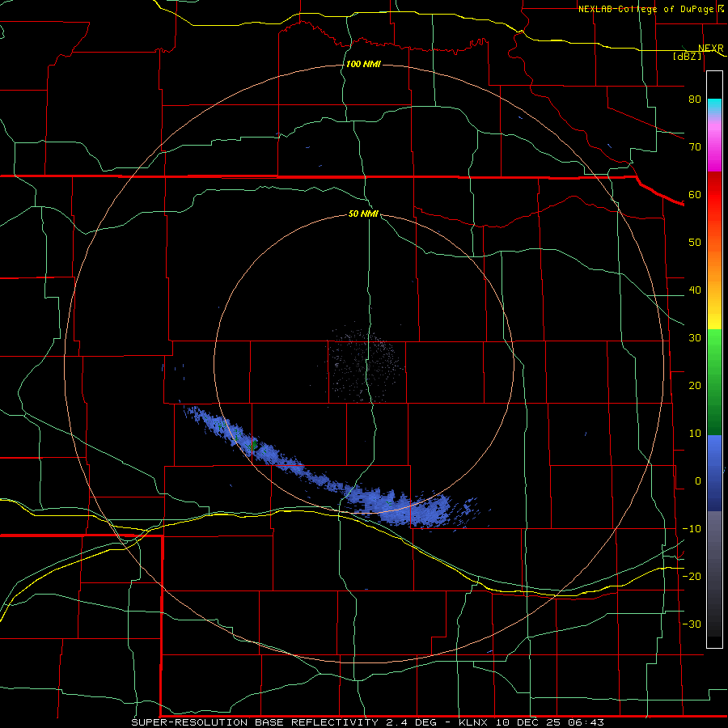Click the NEXLAB-College of DuPage label

coord(645,9)
